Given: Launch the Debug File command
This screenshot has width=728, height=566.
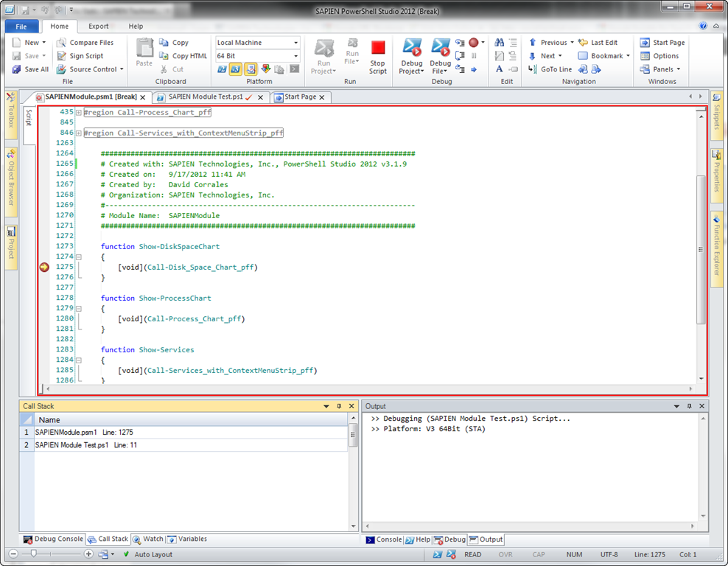Looking at the screenshot, I should [x=440, y=57].
